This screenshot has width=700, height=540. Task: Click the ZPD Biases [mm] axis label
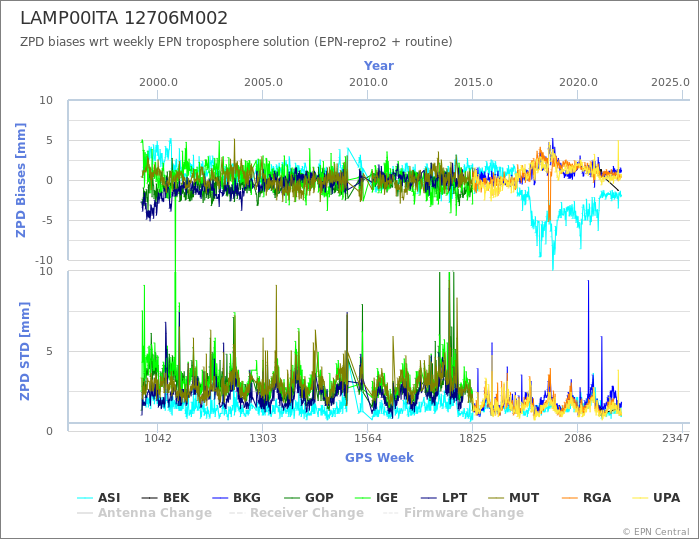[x=21, y=180]
